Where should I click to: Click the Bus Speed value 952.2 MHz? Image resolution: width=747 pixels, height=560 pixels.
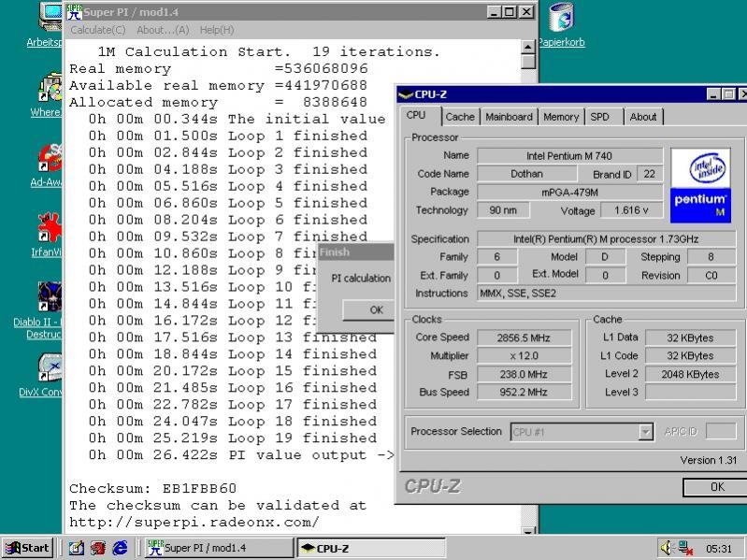524,392
